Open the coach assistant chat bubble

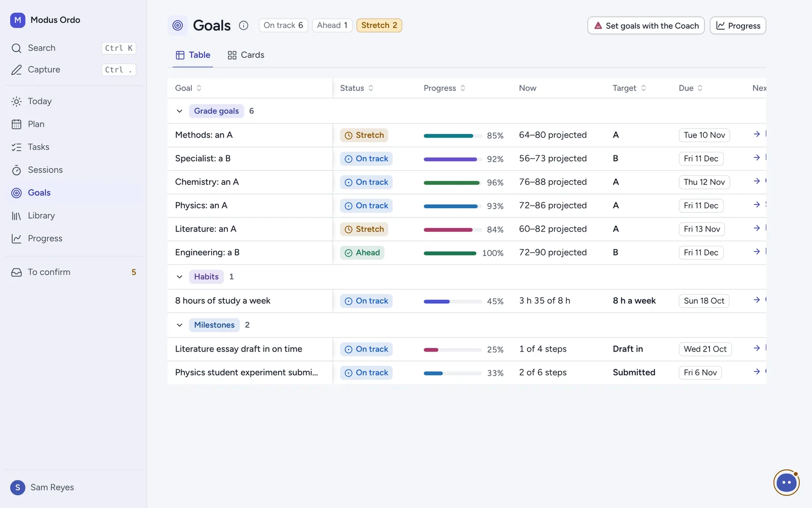point(786,482)
